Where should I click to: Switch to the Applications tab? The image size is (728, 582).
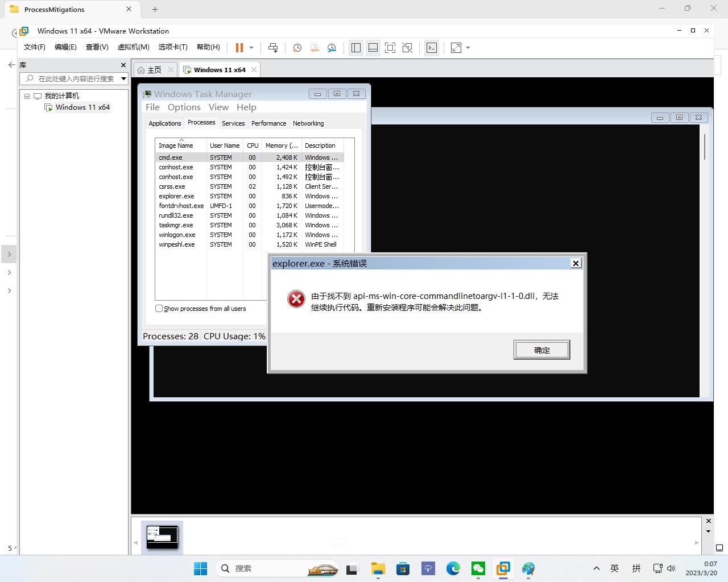165,123
